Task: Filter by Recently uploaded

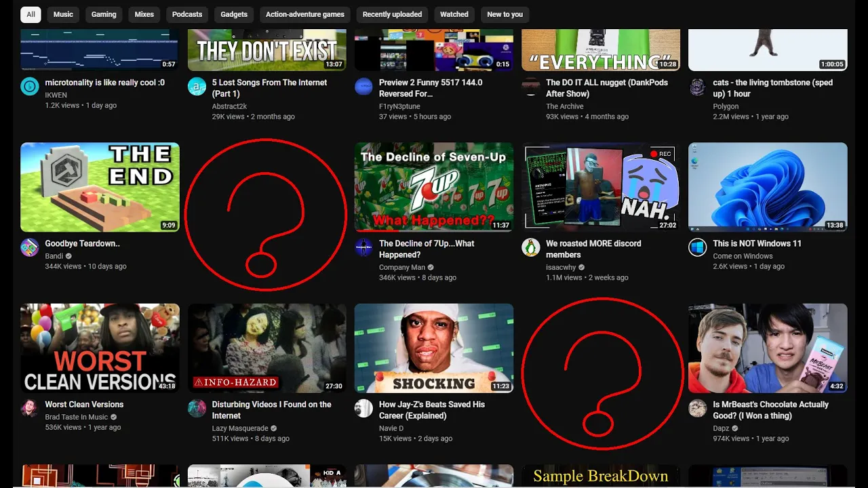Action: click(392, 14)
